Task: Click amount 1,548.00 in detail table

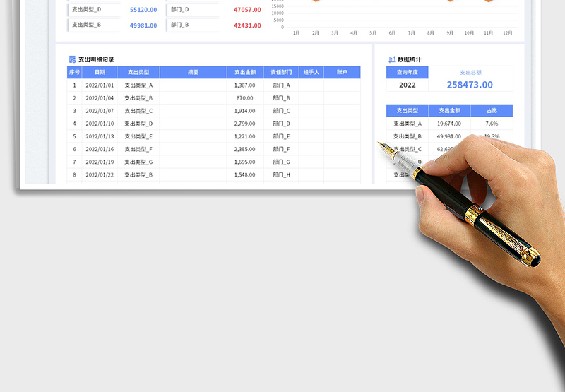Action: tap(245, 174)
